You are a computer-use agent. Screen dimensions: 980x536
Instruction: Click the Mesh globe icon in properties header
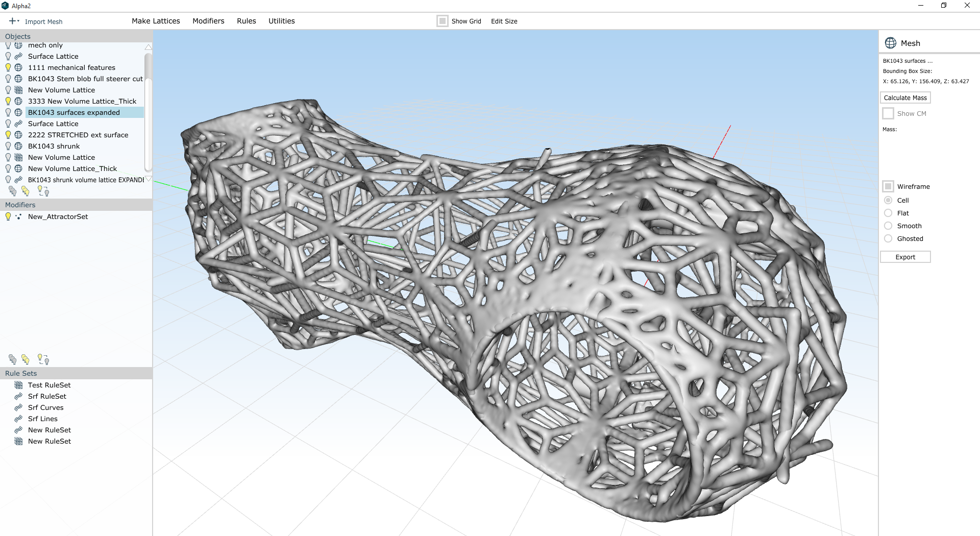point(891,43)
